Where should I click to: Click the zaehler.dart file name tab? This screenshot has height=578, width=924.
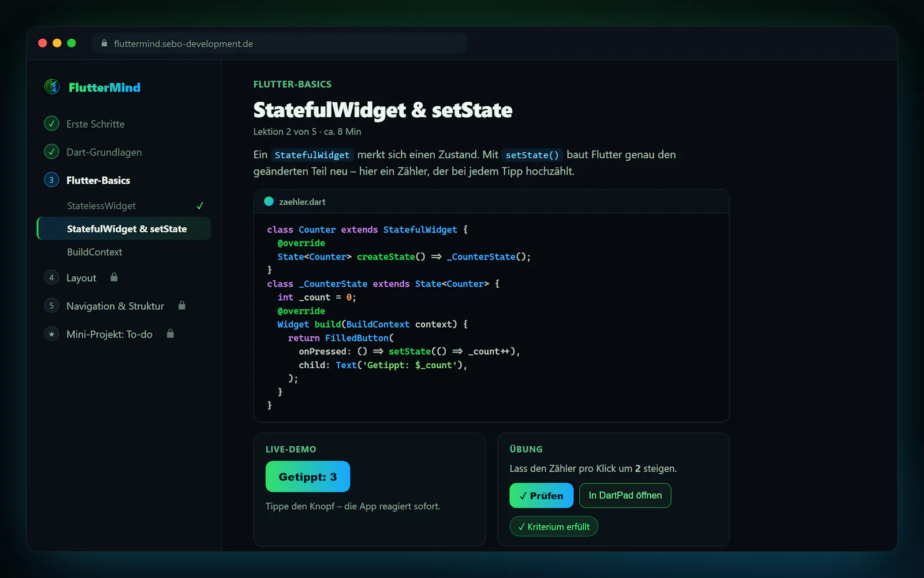(x=302, y=202)
